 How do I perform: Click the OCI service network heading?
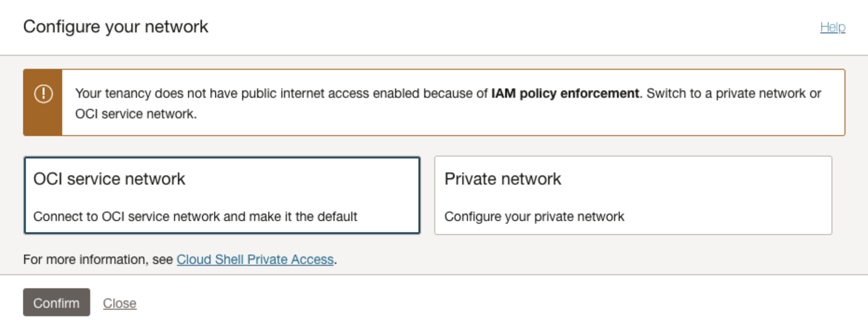(x=109, y=178)
